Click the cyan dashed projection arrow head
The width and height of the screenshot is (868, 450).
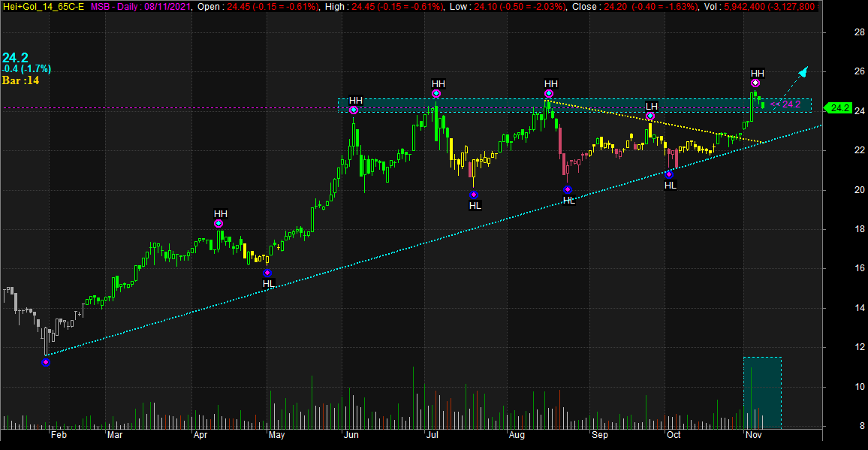point(803,71)
